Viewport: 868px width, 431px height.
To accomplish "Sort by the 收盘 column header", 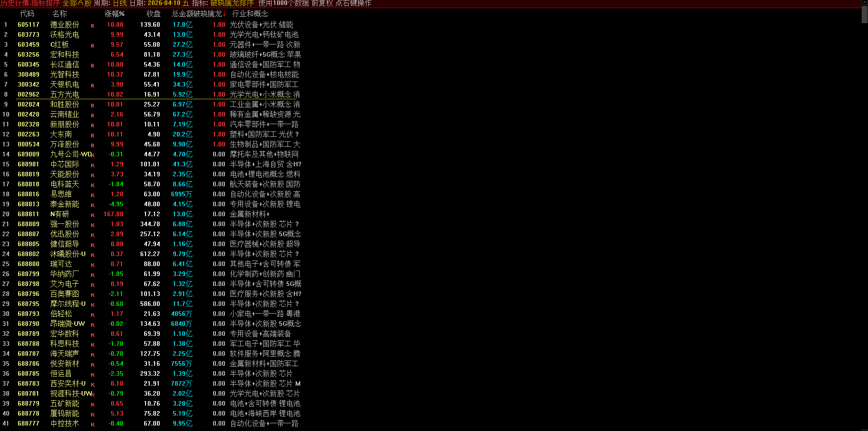I will click(x=153, y=14).
